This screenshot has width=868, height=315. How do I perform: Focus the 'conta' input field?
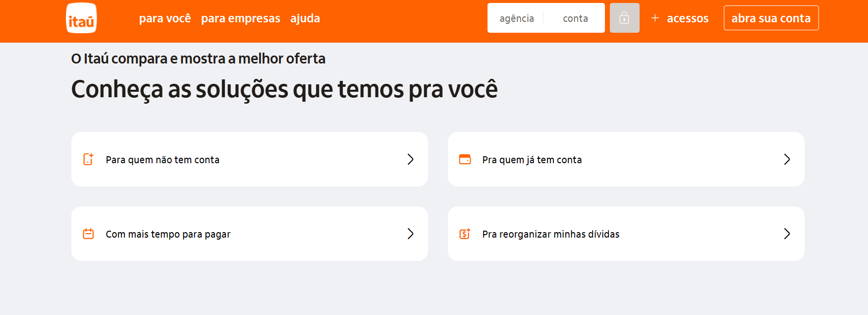pos(575,18)
